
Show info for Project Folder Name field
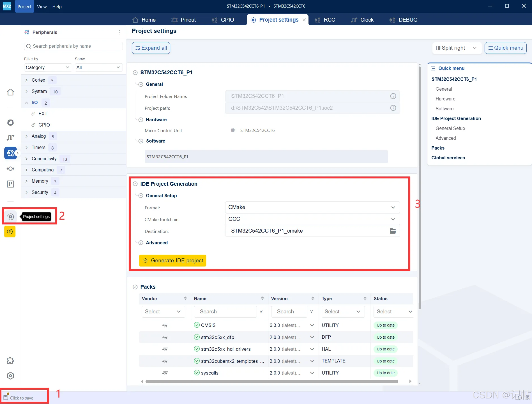click(393, 96)
